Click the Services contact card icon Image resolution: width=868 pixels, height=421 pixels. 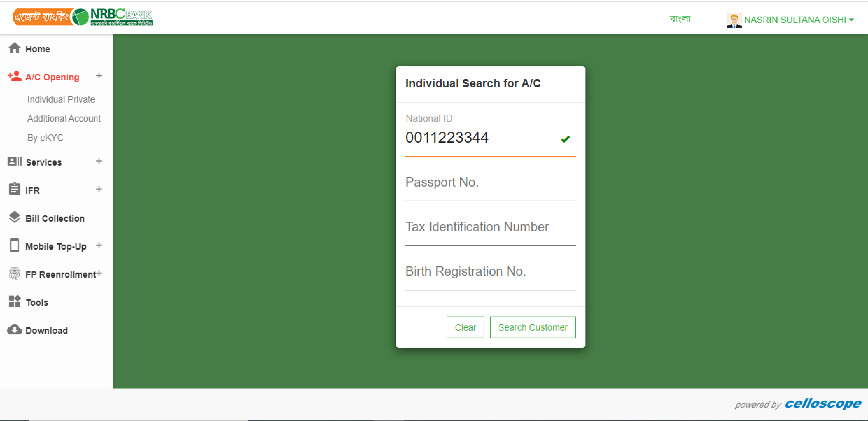[14, 161]
